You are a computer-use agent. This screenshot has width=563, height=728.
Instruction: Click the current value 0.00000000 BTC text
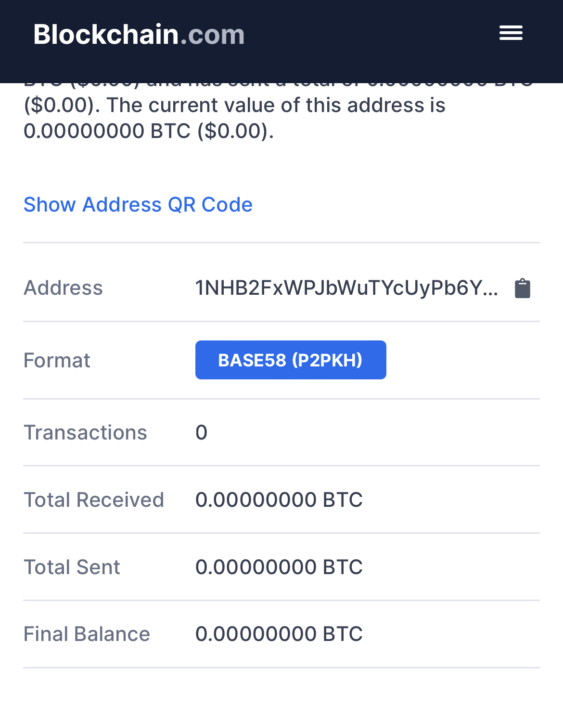[x=107, y=131]
